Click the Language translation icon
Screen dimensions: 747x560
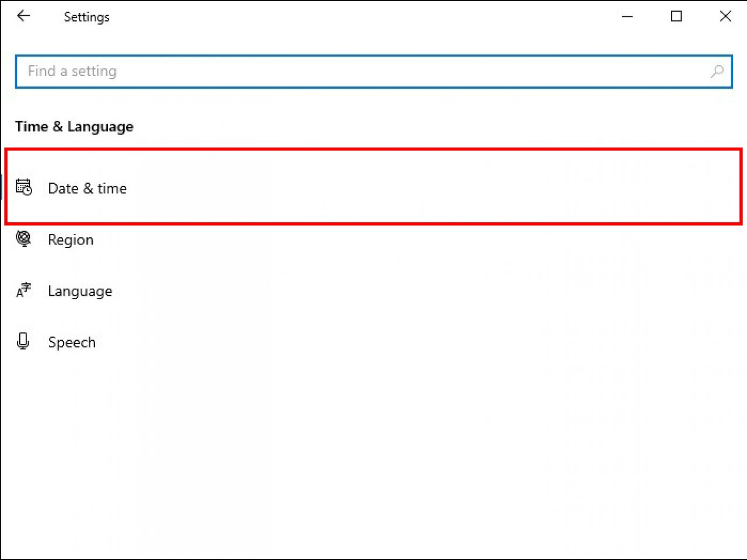click(x=23, y=289)
